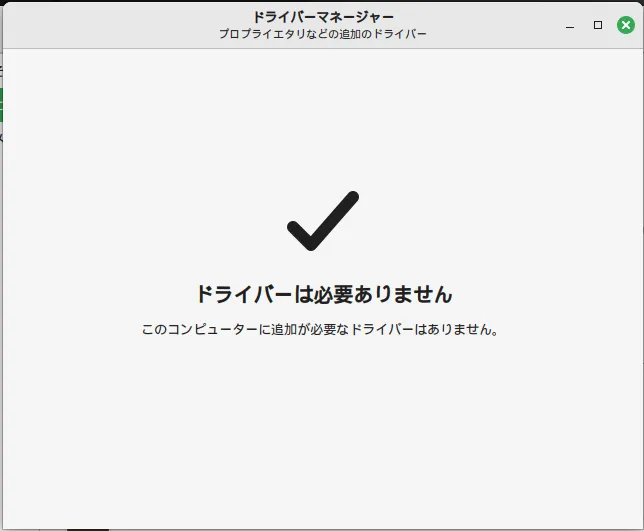The image size is (644, 531).
Task: Click the green item behind the window's left edge
Action: (1, 104)
